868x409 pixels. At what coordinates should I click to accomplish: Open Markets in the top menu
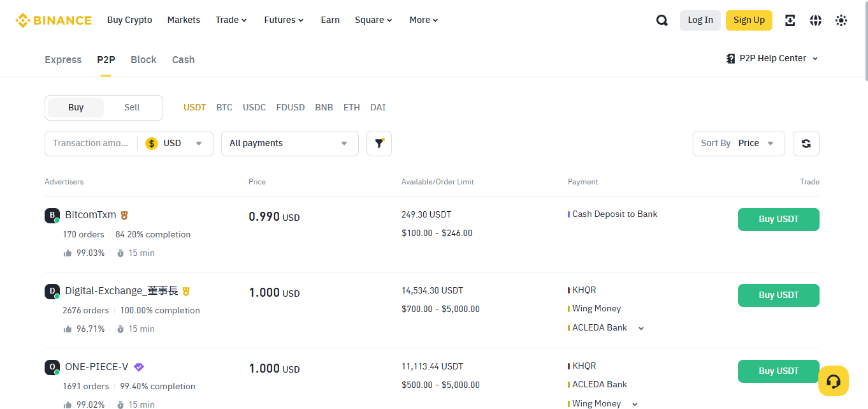tap(184, 20)
